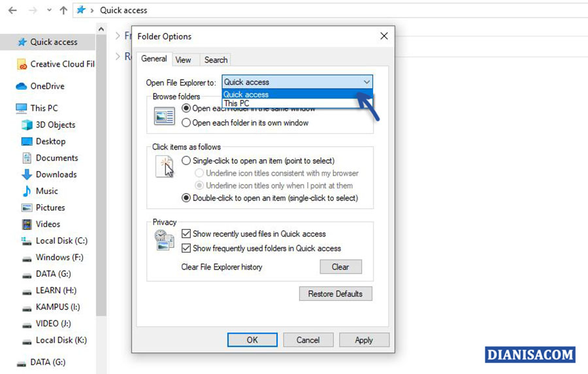Select Underline icon titles consistent with browser
This screenshot has height=374, width=588.
coord(199,173)
